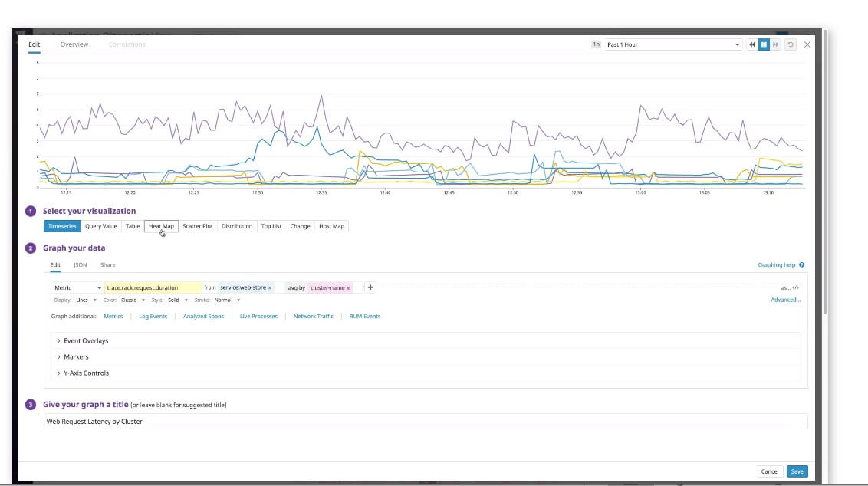Screen dimensions: 868x486
Task: Add another query with the plus icon
Action: pyautogui.click(x=370, y=287)
